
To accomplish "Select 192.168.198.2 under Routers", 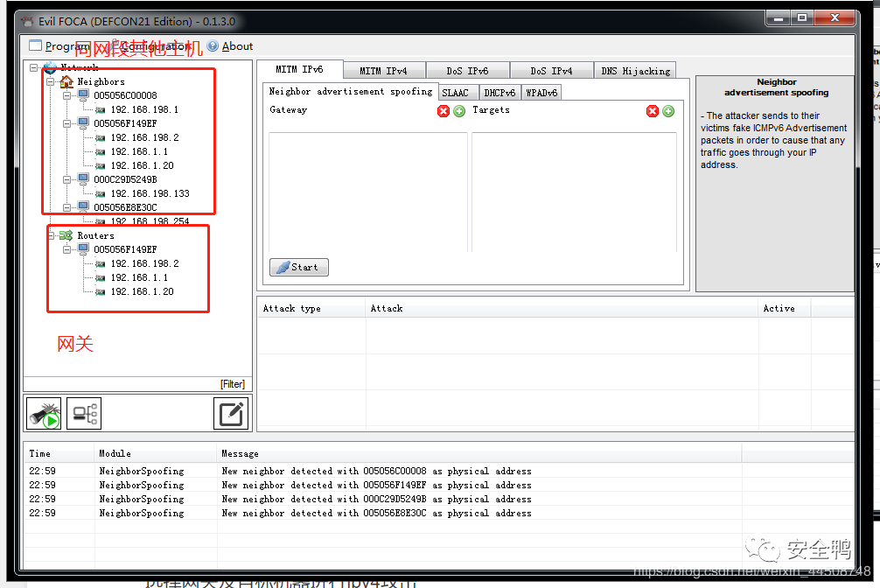I will pos(145,263).
